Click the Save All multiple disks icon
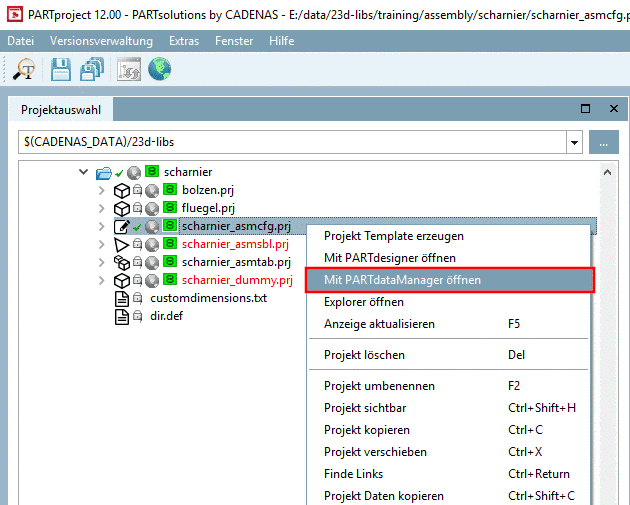The width and height of the screenshot is (630, 505). tap(92, 70)
